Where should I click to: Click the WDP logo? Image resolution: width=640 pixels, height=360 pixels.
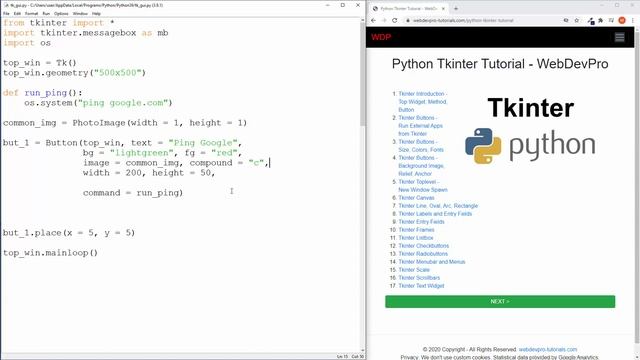tap(381, 37)
